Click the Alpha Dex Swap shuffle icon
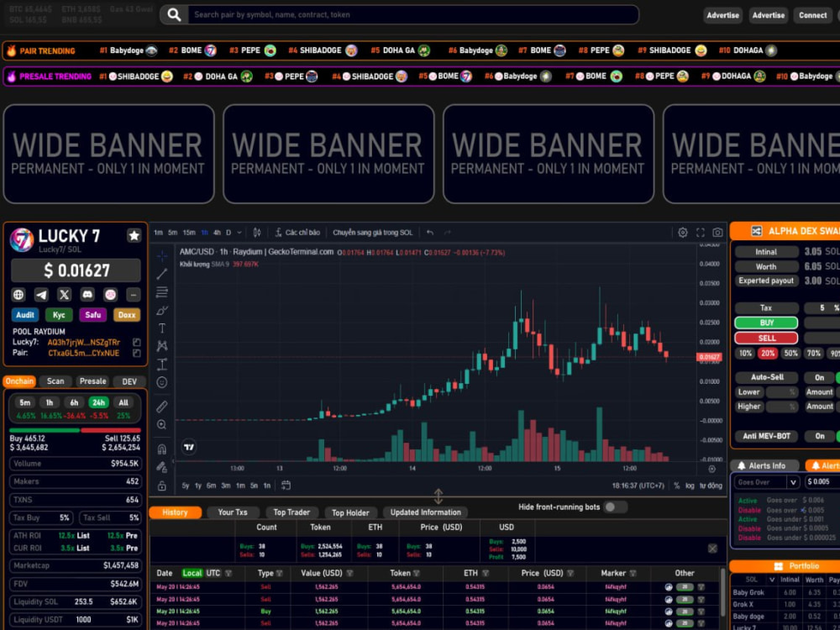840x630 pixels. (757, 231)
